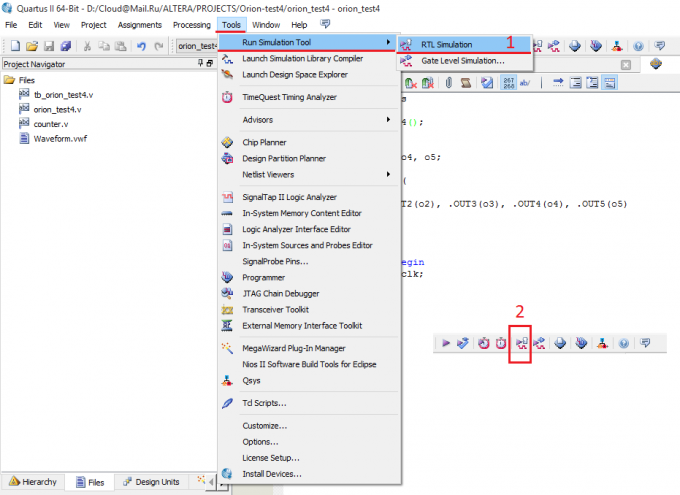
Task: Open the Processing menu
Action: [192, 25]
